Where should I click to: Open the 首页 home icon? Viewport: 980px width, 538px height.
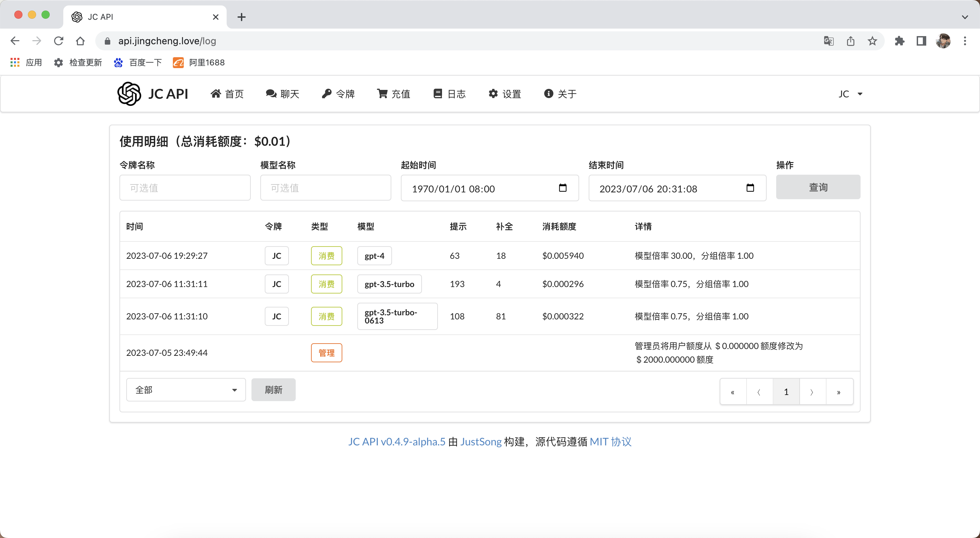pyautogui.click(x=216, y=94)
